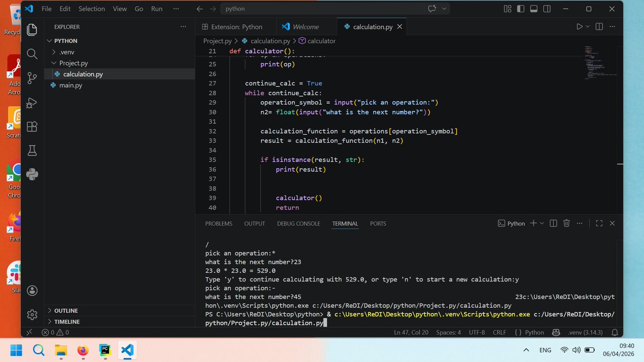
Task: Click Copilot status icon in status bar
Action: pyautogui.click(x=557, y=333)
